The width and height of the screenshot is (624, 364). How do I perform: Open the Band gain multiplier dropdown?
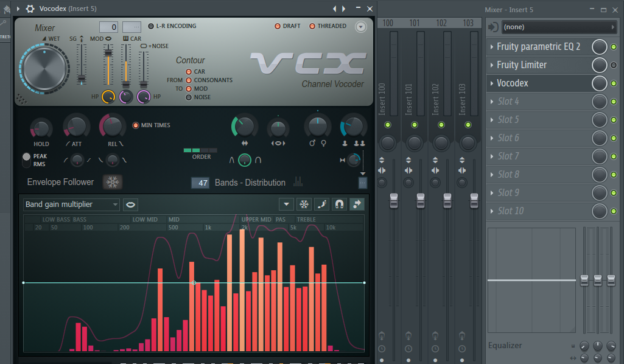click(71, 205)
